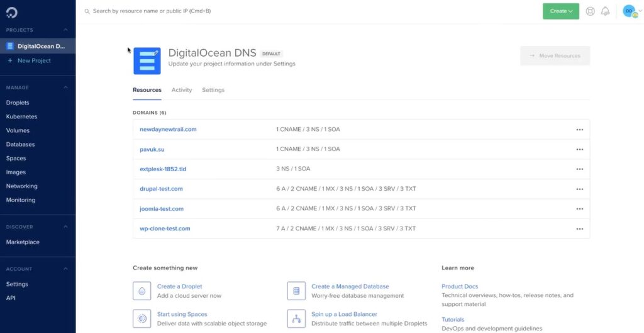Open Marketplace in the sidebar
The height and width of the screenshot is (333, 644).
coord(23,242)
